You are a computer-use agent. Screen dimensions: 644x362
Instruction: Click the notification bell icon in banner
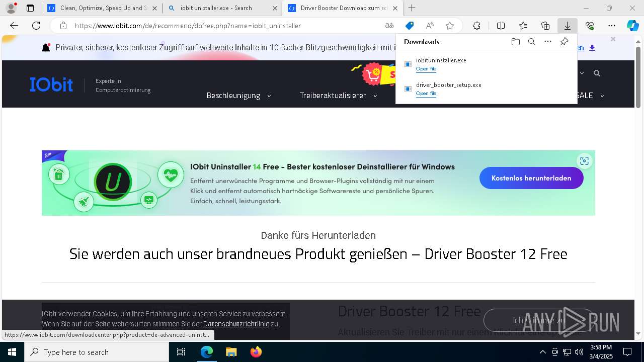(x=46, y=48)
